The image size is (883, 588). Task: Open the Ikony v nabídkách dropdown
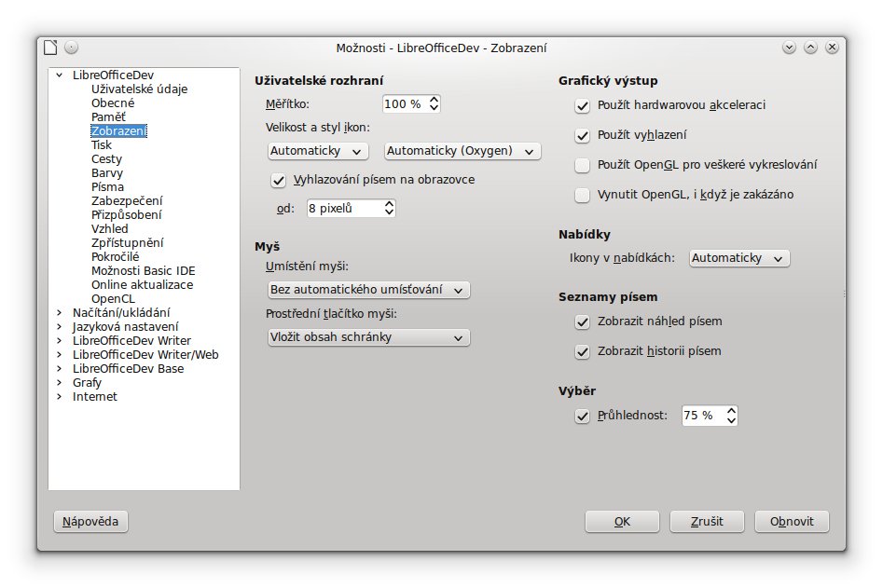[x=738, y=258]
